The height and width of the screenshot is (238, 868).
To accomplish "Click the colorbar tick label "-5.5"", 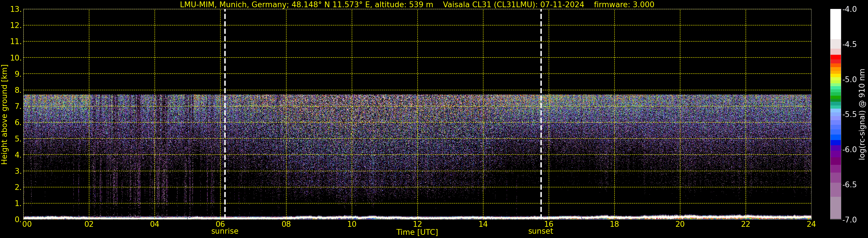I will click(x=850, y=114).
